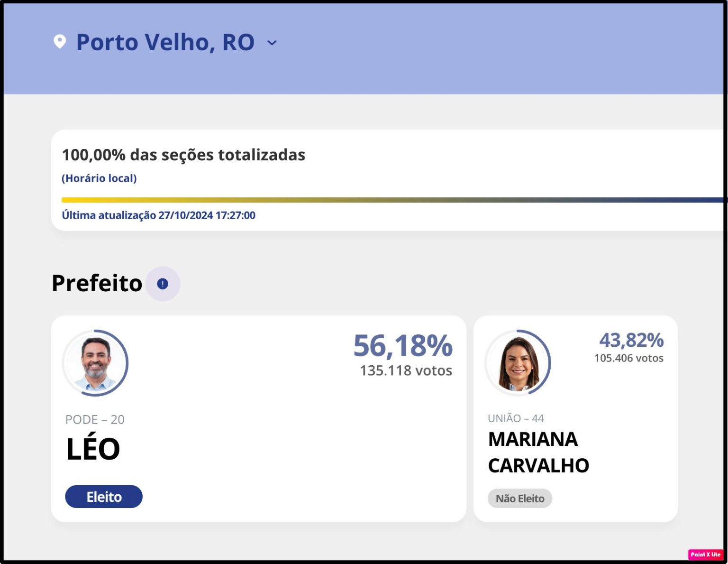This screenshot has width=728, height=564.
Task: Click the Prefeito section heading
Action: click(x=97, y=283)
